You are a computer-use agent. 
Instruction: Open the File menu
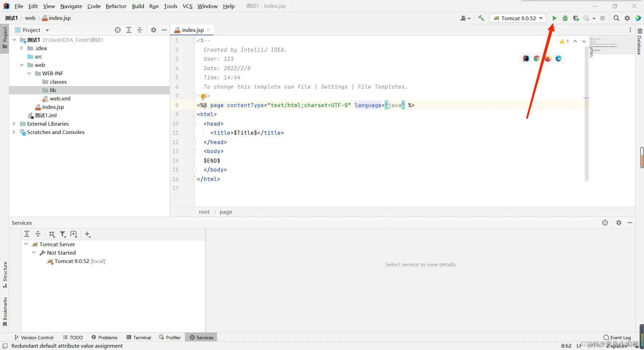pyautogui.click(x=19, y=6)
